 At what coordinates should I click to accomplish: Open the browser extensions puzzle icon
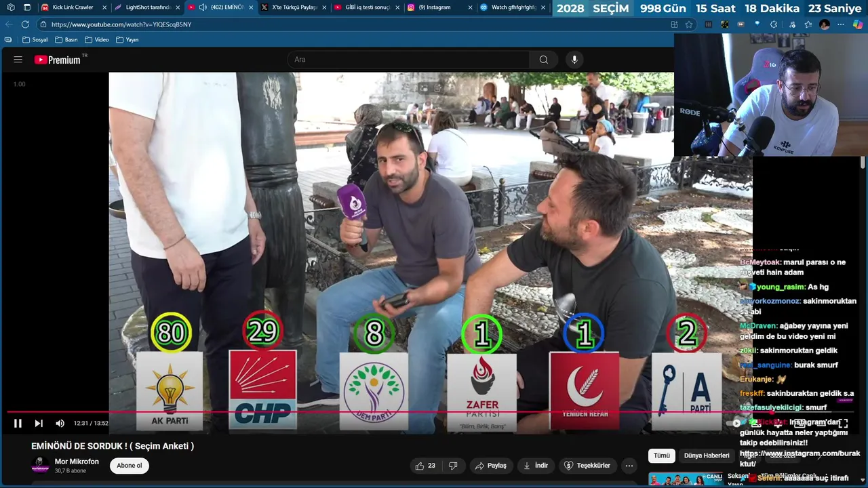774,24
